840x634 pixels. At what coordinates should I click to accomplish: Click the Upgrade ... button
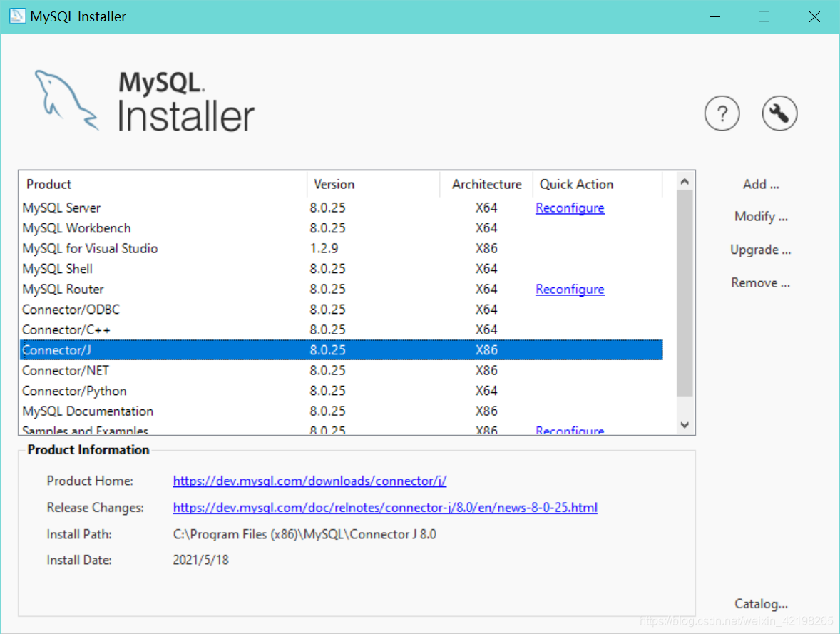761,250
